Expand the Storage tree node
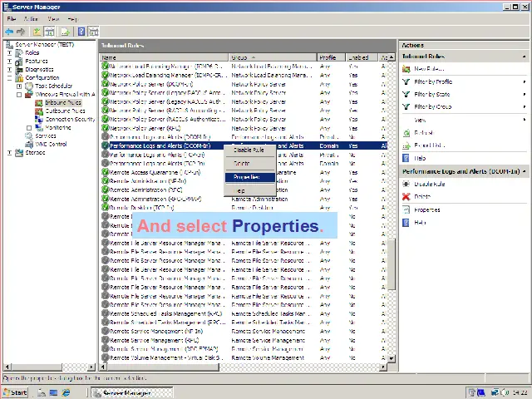Screen dimensions: 532x399 tap(9, 153)
